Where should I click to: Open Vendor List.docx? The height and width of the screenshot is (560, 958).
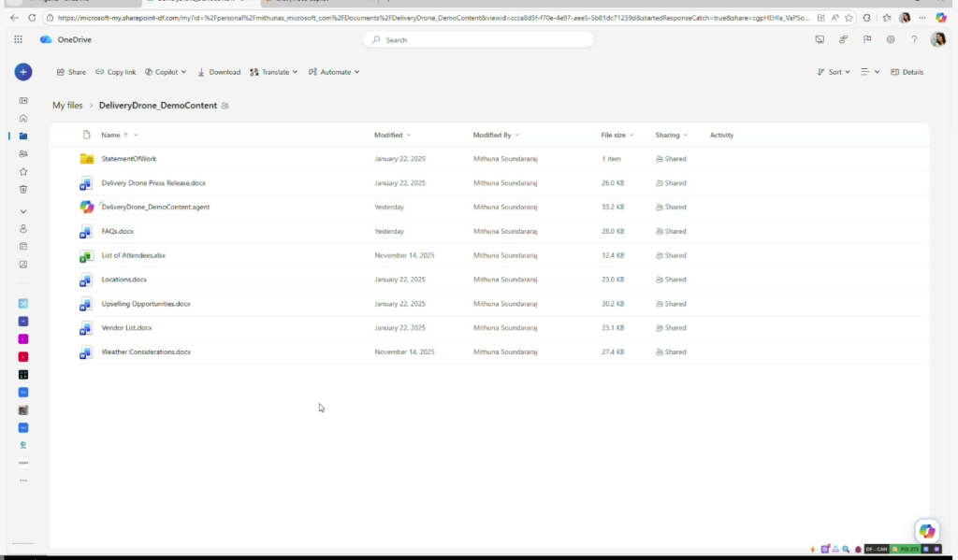pyautogui.click(x=126, y=328)
